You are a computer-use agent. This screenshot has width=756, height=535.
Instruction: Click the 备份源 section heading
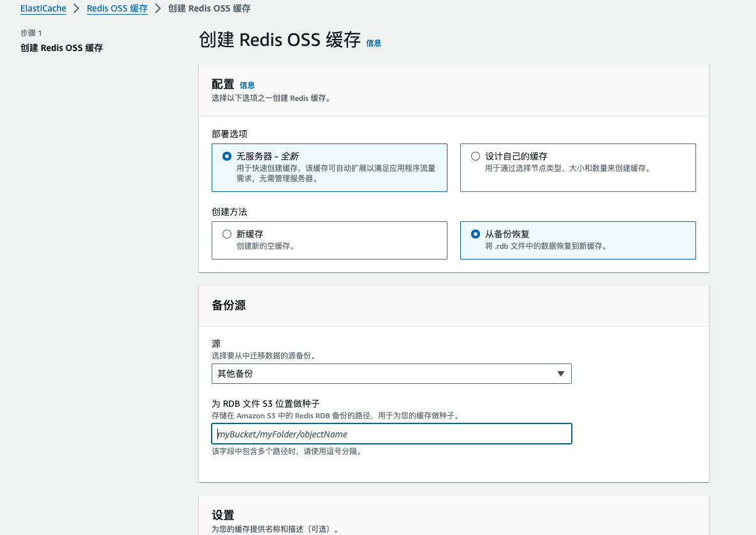[229, 305]
